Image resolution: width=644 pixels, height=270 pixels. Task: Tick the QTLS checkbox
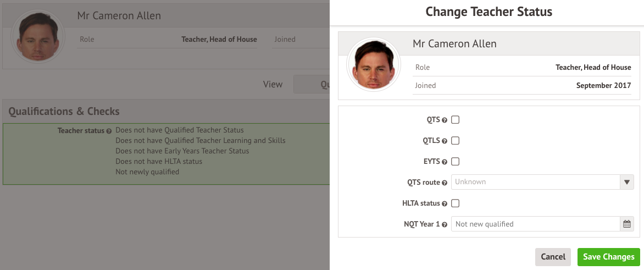(x=455, y=141)
